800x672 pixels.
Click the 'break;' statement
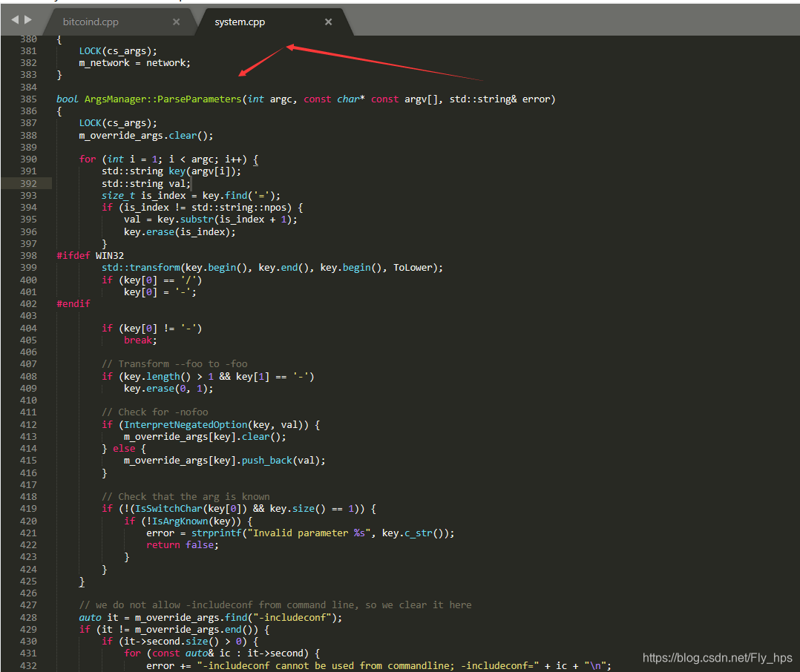click(140, 340)
